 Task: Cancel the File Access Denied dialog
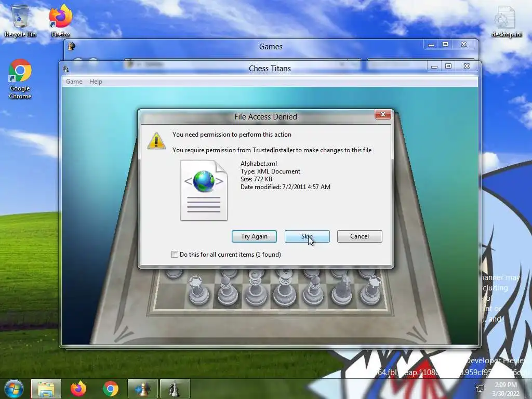[x=360, y=236]
